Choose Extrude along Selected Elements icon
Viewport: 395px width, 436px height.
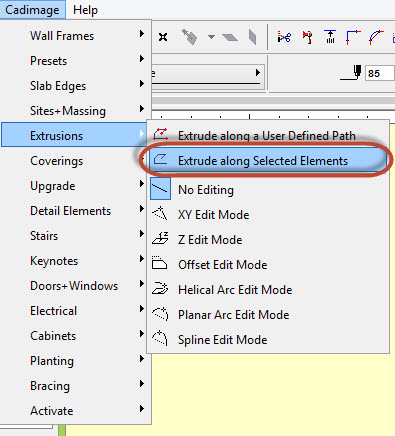[x=160, y=160]
